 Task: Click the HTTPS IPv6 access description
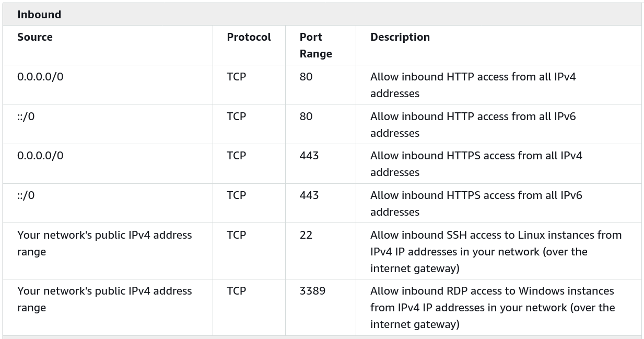click(476, 204)
